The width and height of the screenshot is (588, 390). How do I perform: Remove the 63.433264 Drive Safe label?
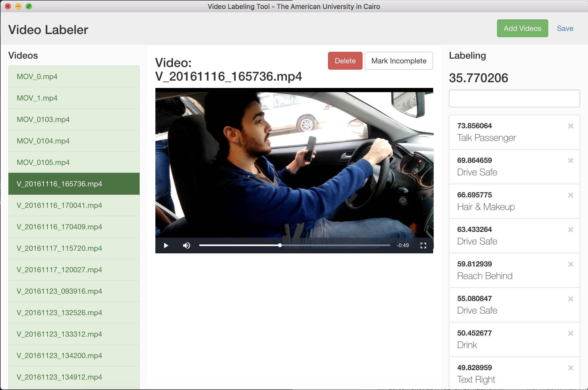coord(570,230)
